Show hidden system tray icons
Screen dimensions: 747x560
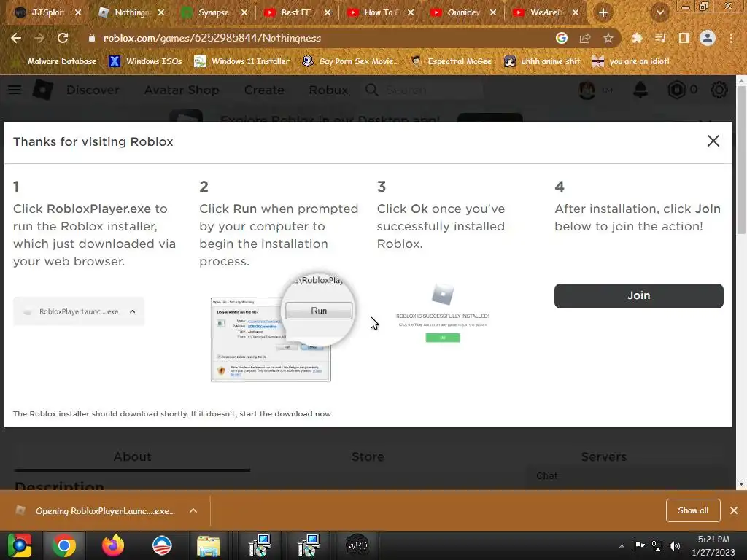(622, 545)
